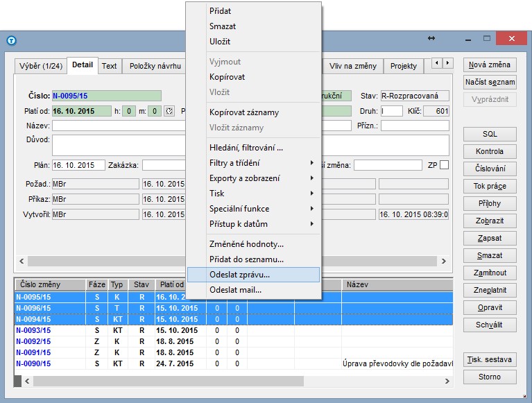Choose Přidat from the context menu
Viewport: 532px width, 403px height.
click(x=253, y=11)
